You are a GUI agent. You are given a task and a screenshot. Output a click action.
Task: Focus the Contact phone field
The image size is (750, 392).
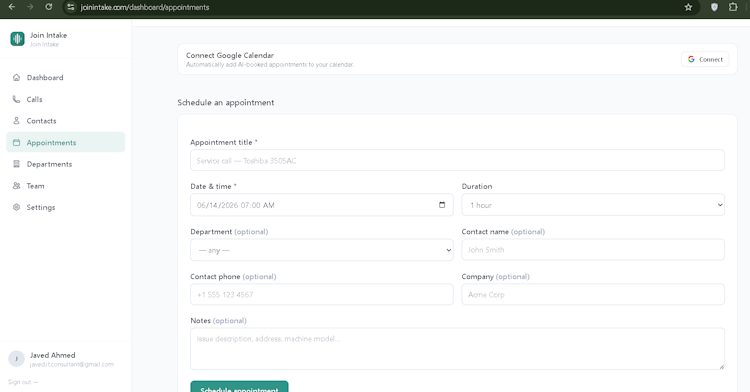pos(321,294)
